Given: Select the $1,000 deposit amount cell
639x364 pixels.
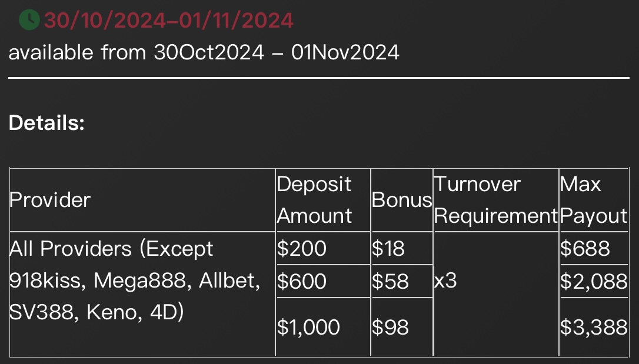Looking at the screenshot, I should pyautogui.click(x=308, y=327).
